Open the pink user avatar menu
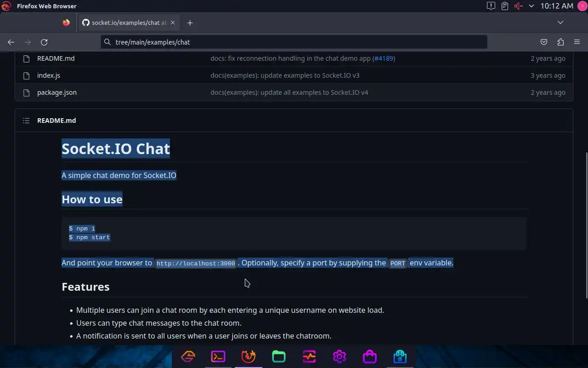The width and height of the screenshot is (588, 368). click(582, 6)
